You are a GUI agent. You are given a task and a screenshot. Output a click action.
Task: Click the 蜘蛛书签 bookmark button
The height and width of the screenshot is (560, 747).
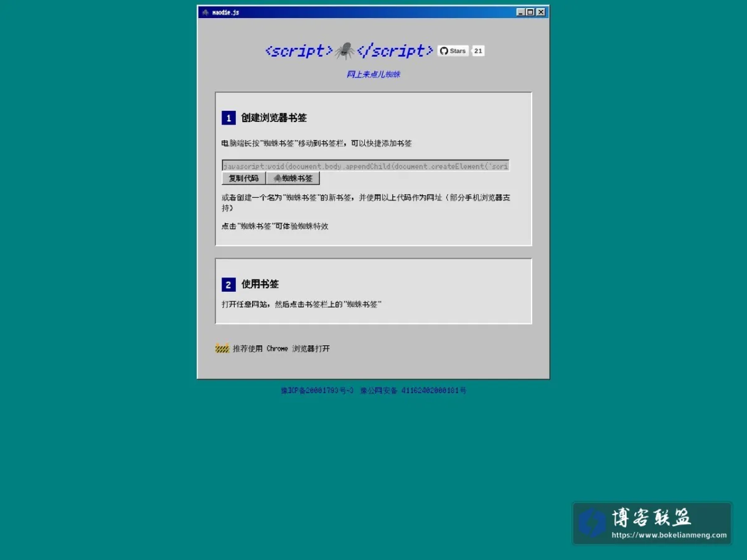click(293, 179)
